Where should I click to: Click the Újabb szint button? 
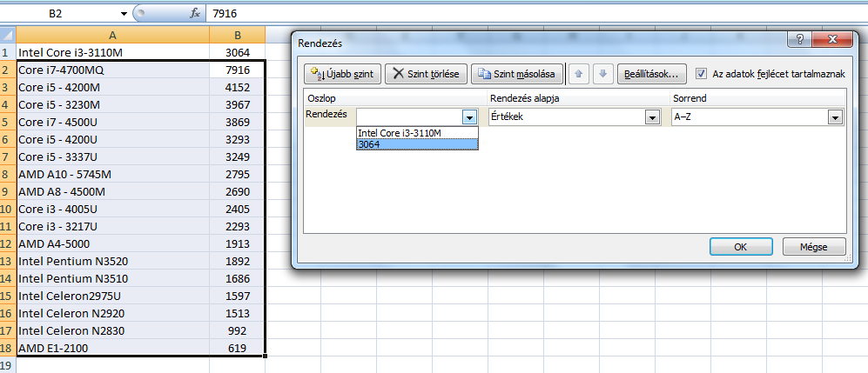[343, 74]
